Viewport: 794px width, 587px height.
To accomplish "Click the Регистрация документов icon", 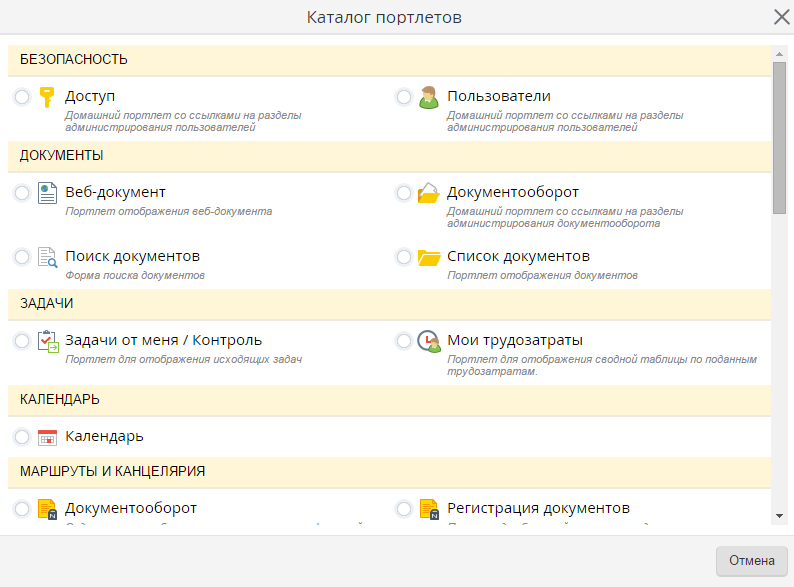I will point(429,509).
